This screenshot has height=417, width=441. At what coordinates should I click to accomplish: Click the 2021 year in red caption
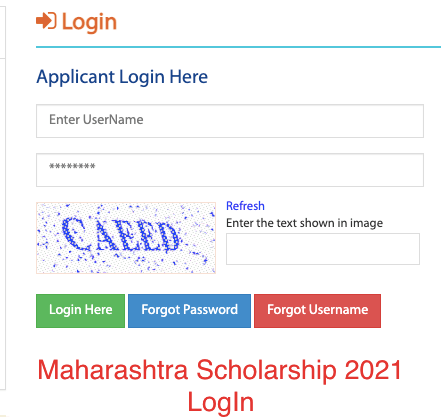[x=373, y=370]
